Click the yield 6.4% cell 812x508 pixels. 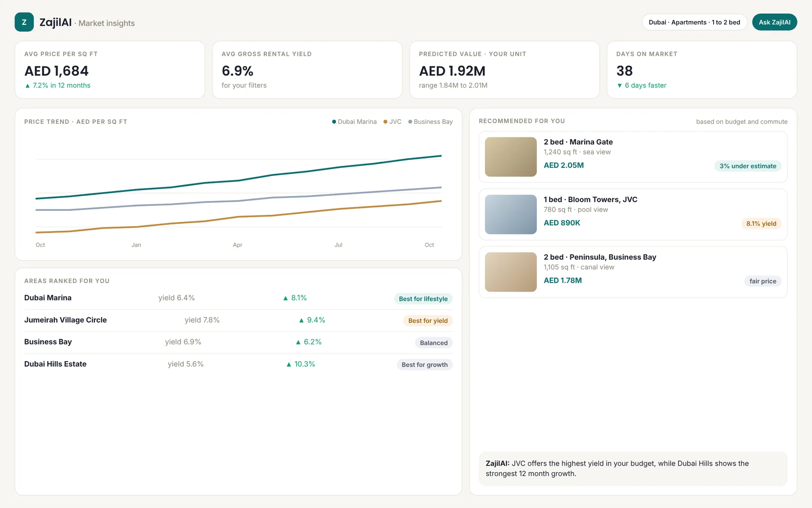click(x=176, y=298)
